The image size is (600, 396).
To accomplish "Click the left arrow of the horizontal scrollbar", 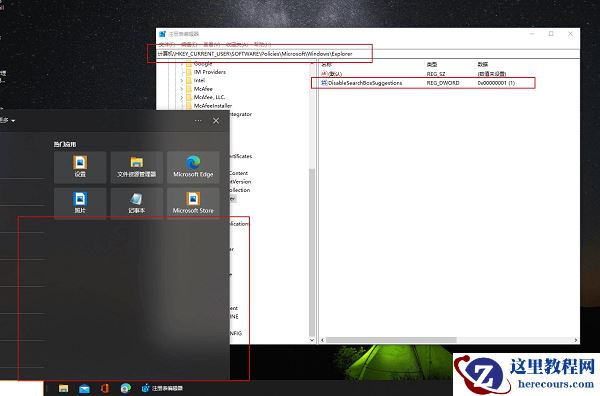I will [x=323, y=340].
